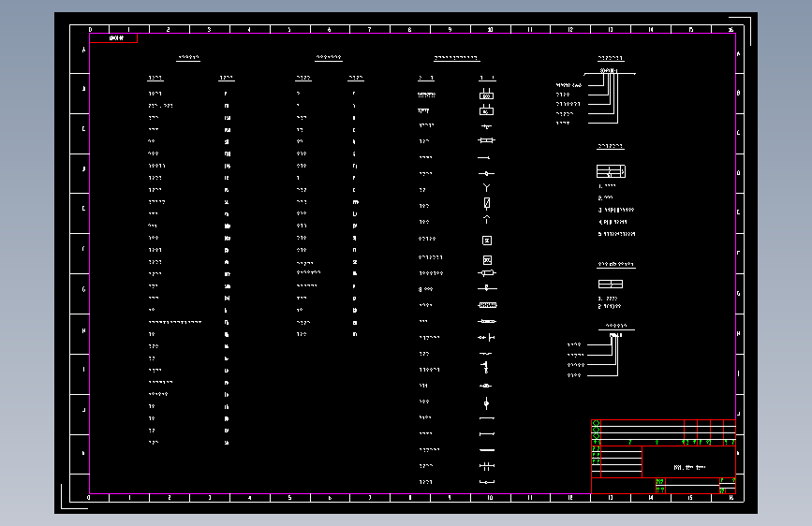Viewport: 812px width, 526px height.
Task: Click the thick solid line legend symbol
Action: tap(487, 450)
